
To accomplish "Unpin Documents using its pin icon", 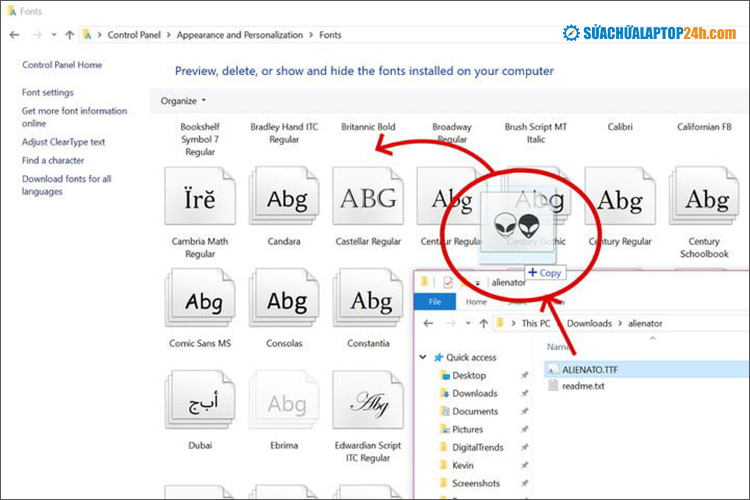I will coord(525,411).
